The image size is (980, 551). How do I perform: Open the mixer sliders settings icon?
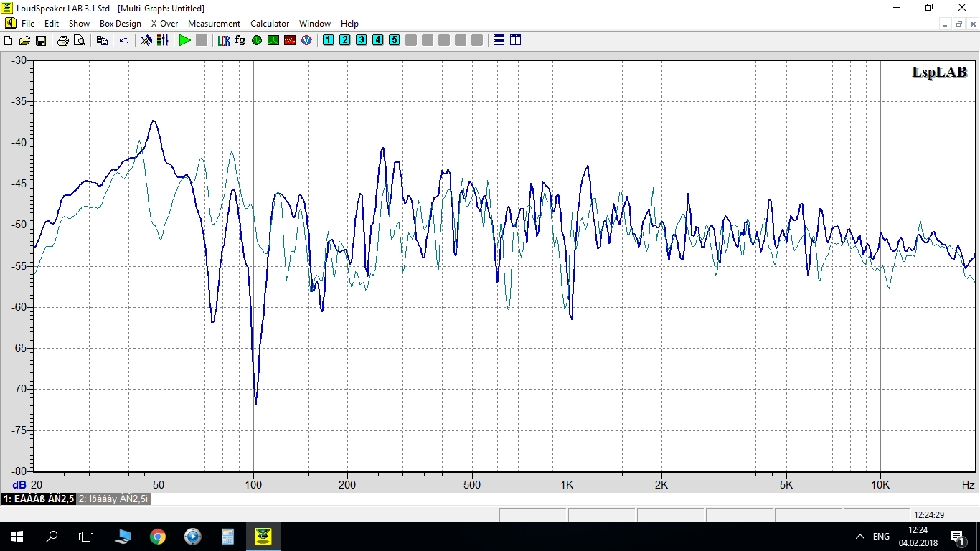(163, 40)
